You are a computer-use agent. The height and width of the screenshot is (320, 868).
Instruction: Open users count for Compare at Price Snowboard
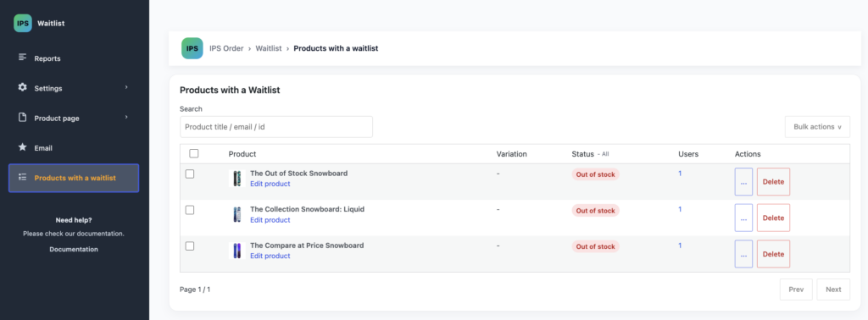[681, 246]
